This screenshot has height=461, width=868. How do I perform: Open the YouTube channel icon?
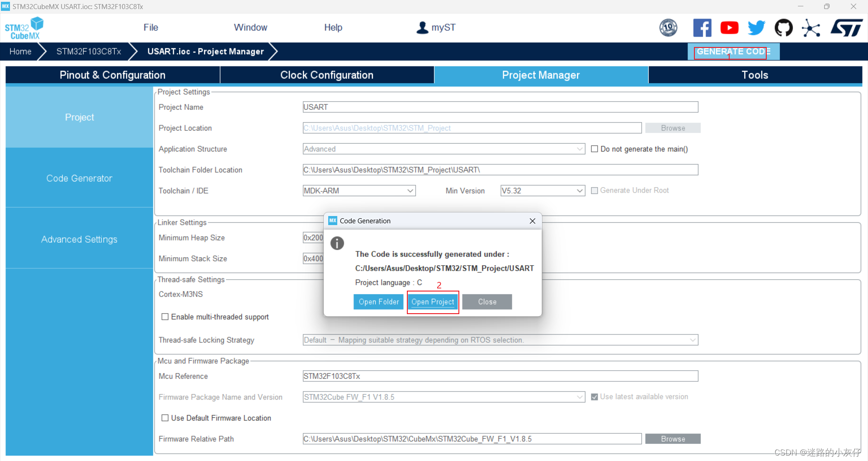pyautogui.click(x=729, y=28)
